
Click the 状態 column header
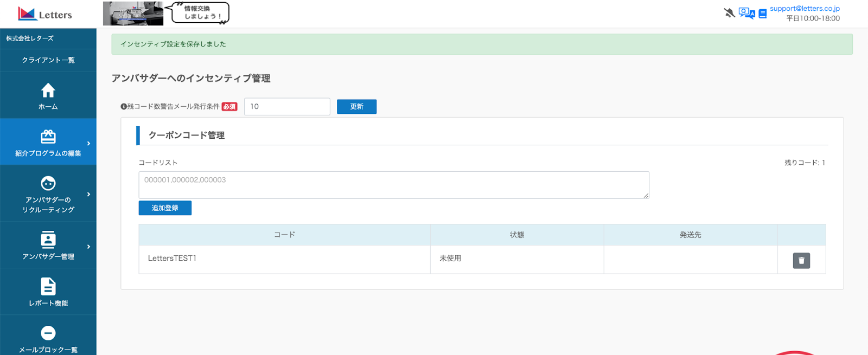[517, 235]
